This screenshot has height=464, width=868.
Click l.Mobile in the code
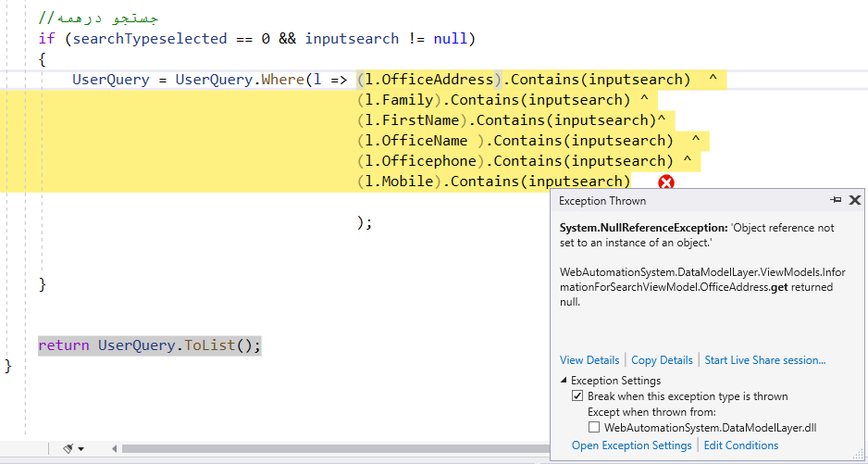[399, 181]
